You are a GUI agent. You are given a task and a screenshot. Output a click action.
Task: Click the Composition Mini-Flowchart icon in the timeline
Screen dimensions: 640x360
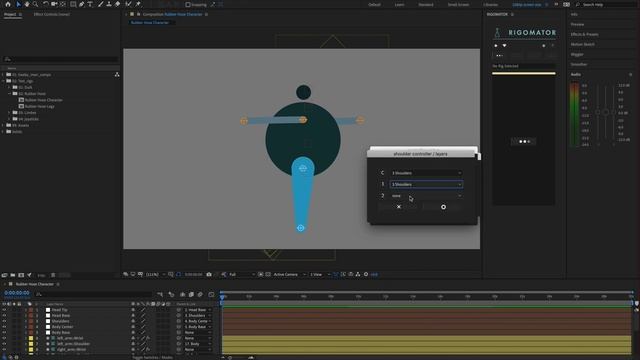tap(160, 294)
